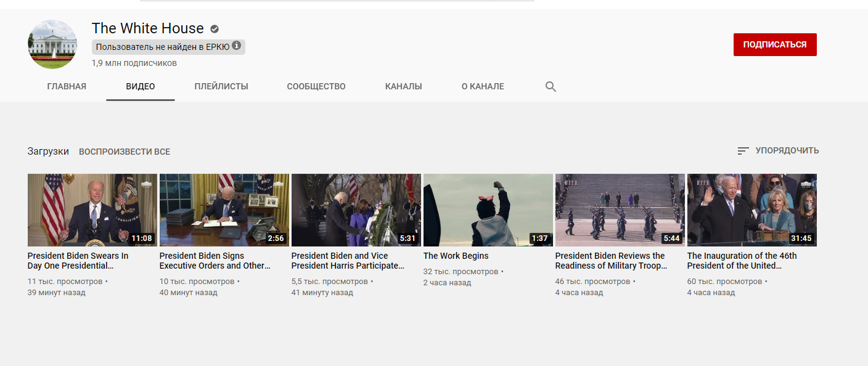
Task: Click the '2 часа назад' timestamp
Action: [447, 283]
